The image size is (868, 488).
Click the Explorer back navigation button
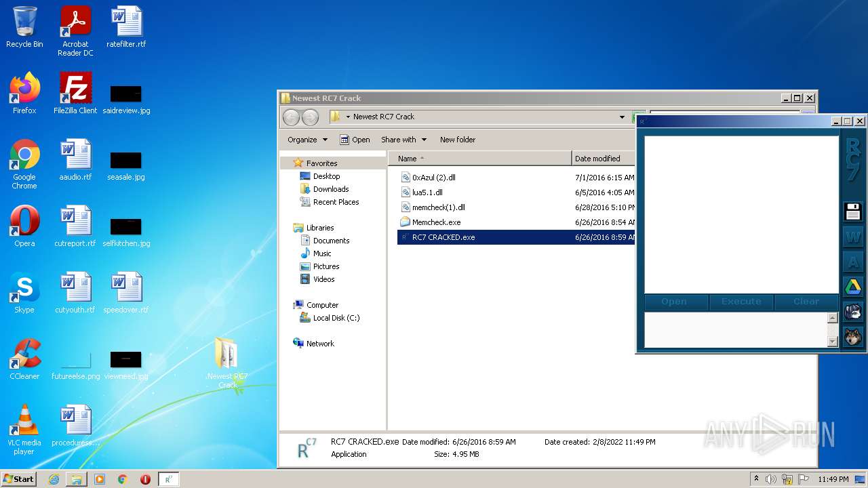point(291,117)
